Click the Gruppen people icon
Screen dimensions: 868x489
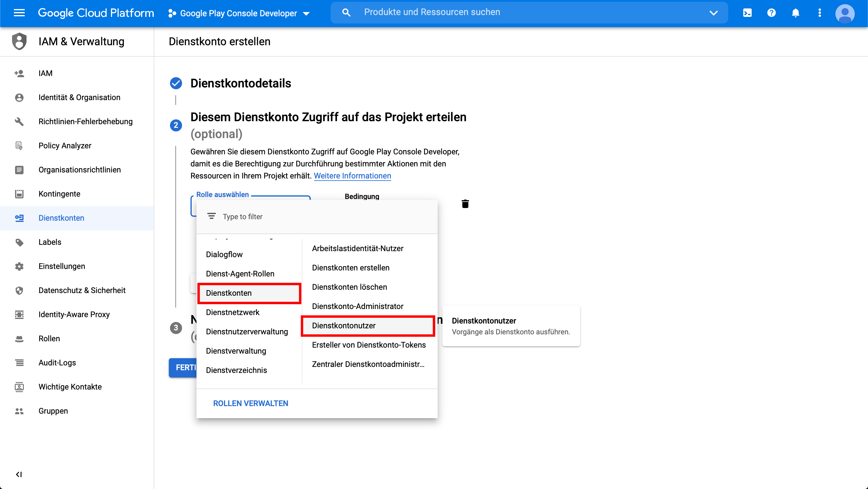coord(19,411)
